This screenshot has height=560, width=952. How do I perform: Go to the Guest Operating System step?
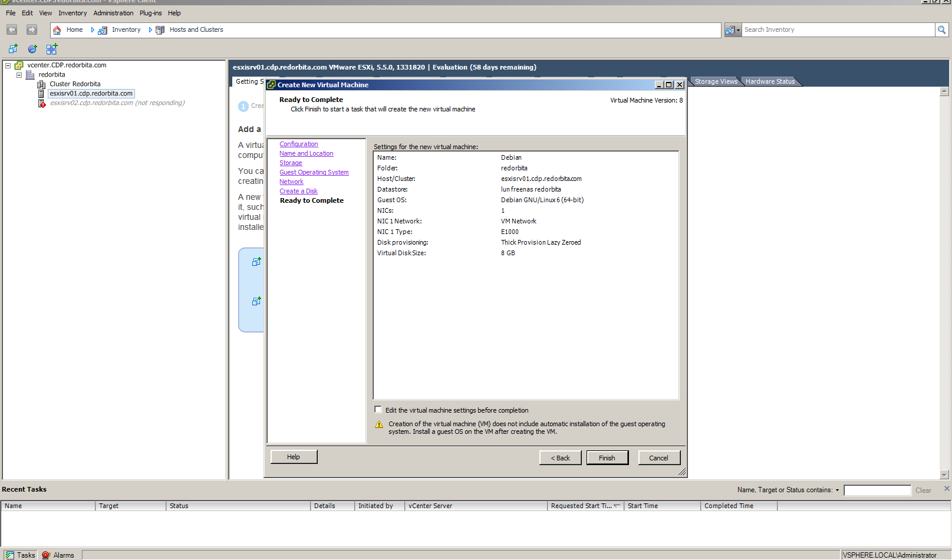pyautogui.click(x=314, y=172)
